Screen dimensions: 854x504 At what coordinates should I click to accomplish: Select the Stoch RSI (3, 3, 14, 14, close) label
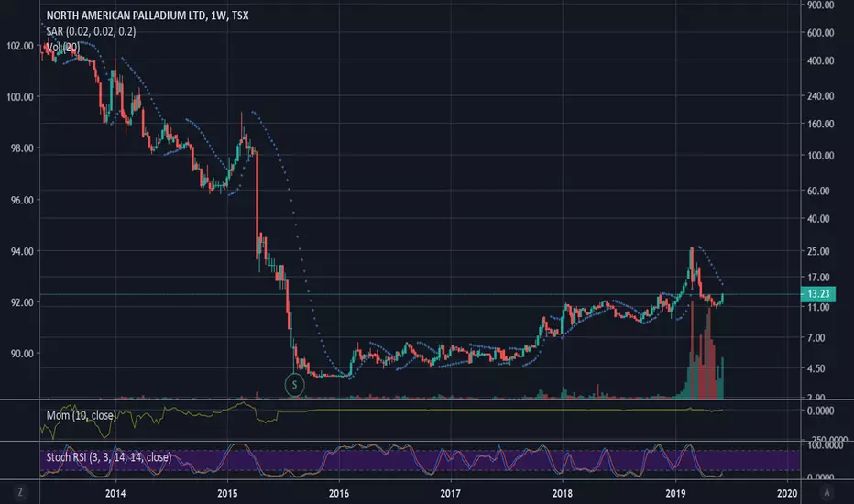(109, 457)
